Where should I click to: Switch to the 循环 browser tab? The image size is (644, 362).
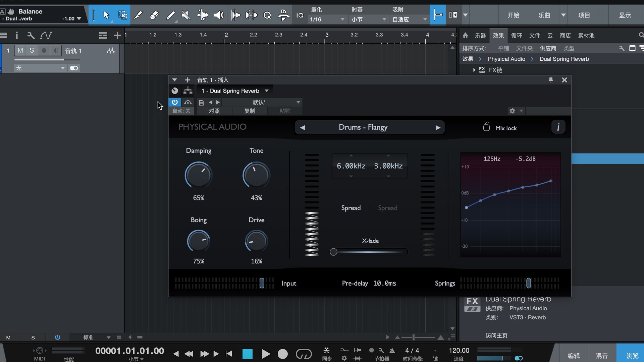click(517, 36)
